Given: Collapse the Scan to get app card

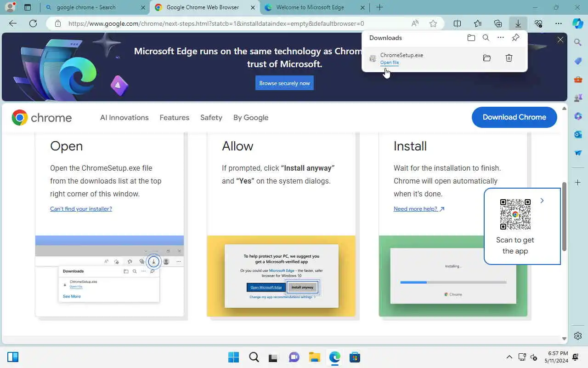Looking at the screenshot, I should point(542,201).
